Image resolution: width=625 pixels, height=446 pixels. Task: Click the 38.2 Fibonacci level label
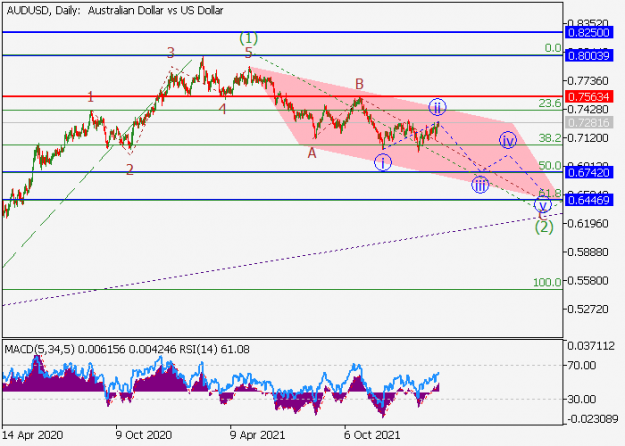[550, 138]
